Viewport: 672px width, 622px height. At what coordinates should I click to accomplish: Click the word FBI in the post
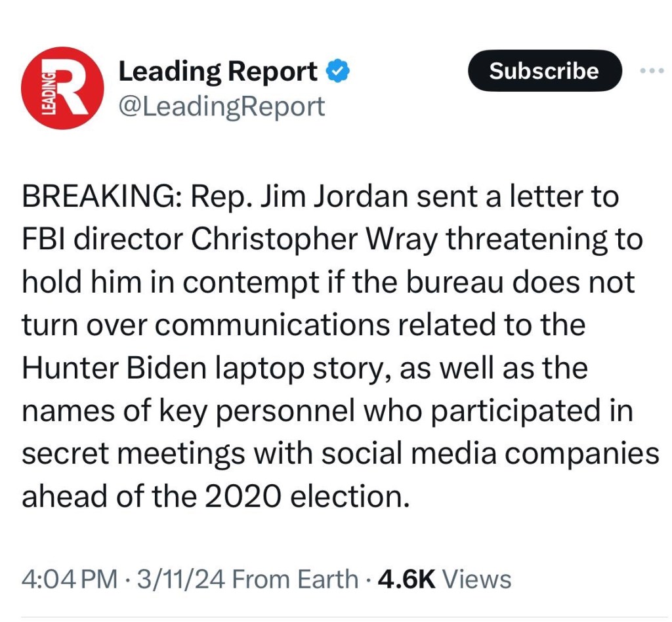click(x=43, y=240)
